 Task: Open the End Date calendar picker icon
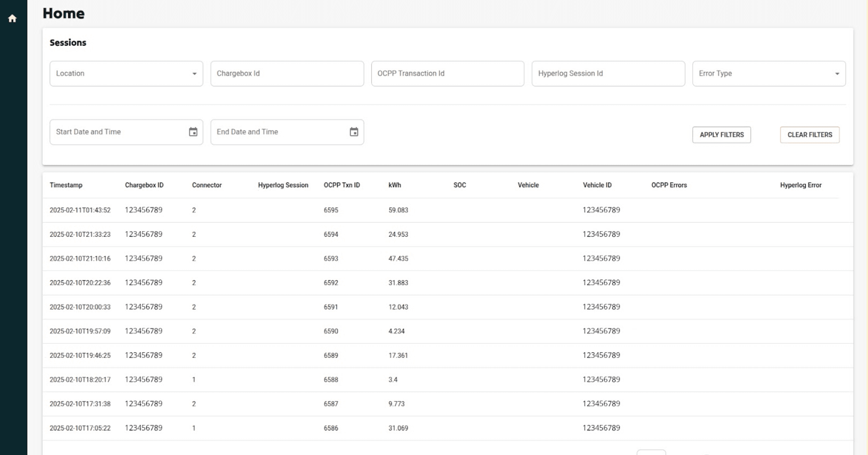click(354, 132)
